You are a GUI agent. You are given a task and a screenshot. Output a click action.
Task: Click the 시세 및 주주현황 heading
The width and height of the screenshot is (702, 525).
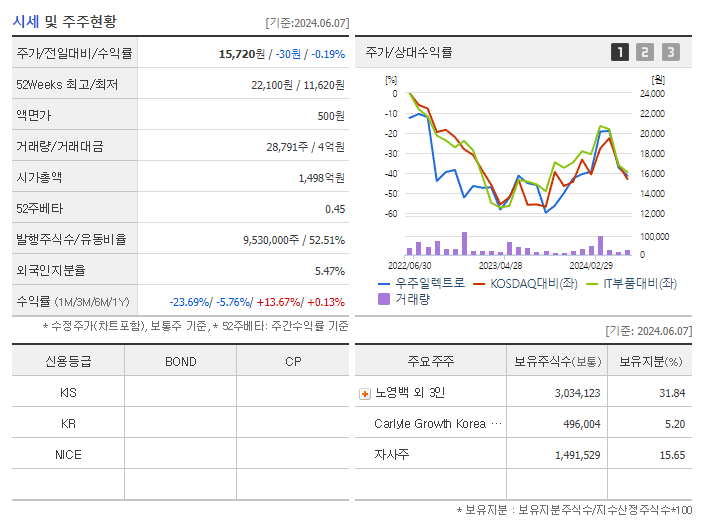(x=64, y=21)
